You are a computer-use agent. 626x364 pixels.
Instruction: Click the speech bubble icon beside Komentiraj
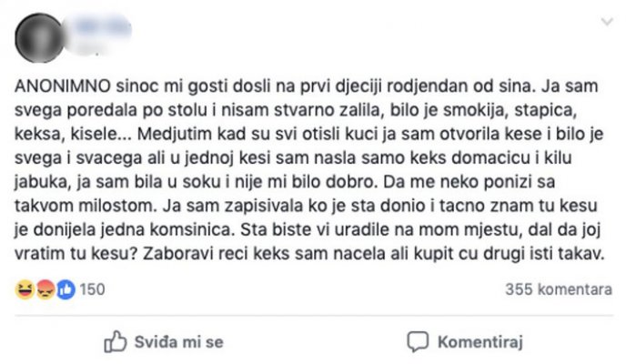tap(418, 341)
